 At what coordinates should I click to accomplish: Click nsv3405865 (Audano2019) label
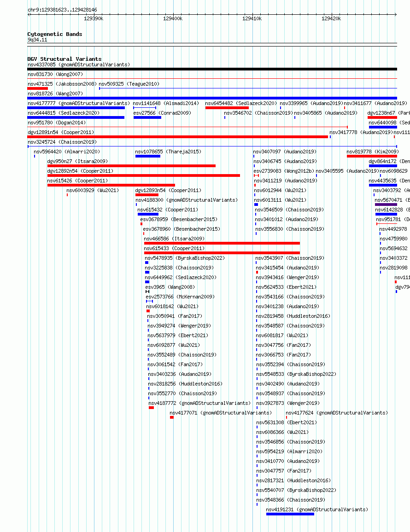click(326, 113)
